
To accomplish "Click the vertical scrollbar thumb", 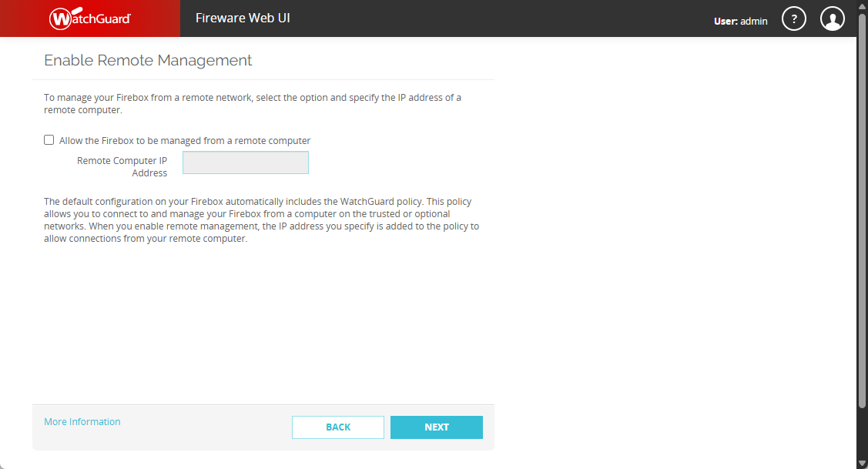I will click(862, 210).
